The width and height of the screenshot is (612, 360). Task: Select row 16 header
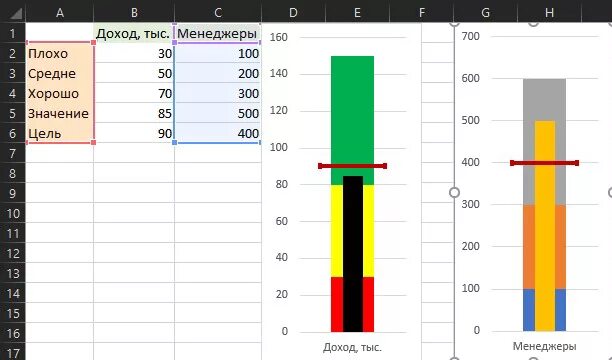(12, 333)
